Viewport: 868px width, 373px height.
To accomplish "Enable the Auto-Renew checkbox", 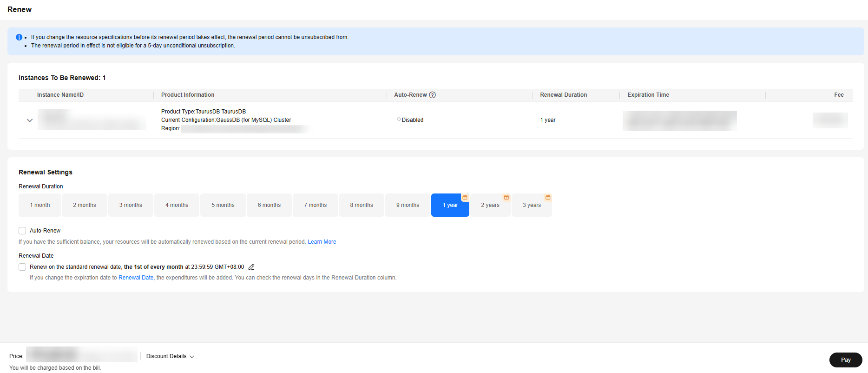I will 22,231.
